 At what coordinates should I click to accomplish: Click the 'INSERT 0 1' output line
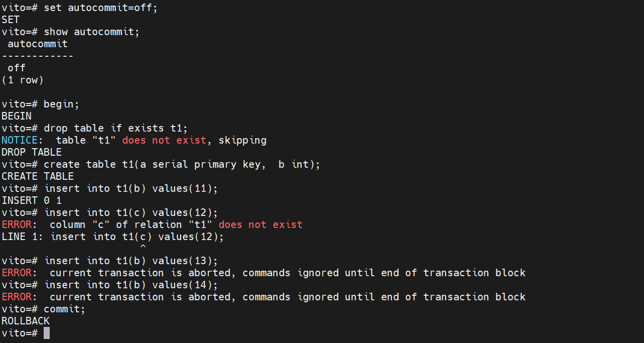point(32,200)
